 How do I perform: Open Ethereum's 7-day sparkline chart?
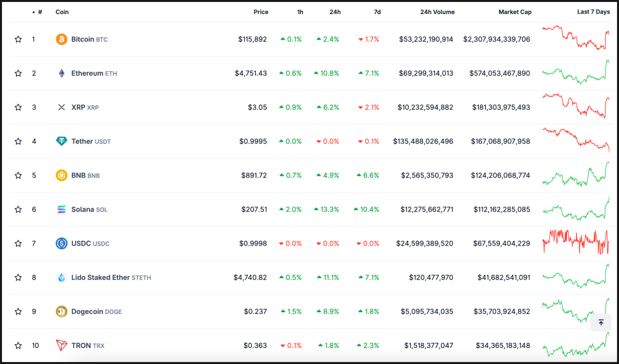click(x=576, y=72)
